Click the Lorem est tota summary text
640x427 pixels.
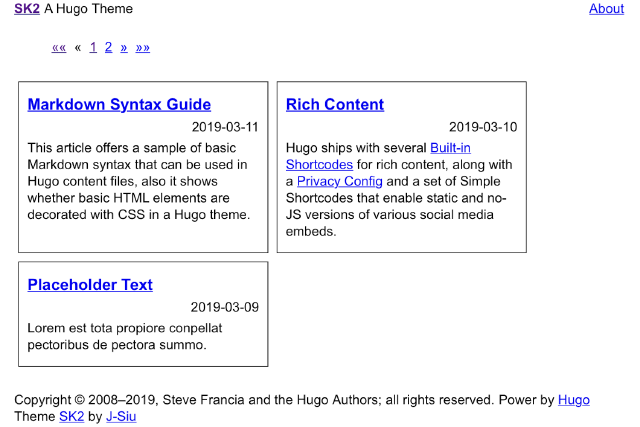click(124, 336)
